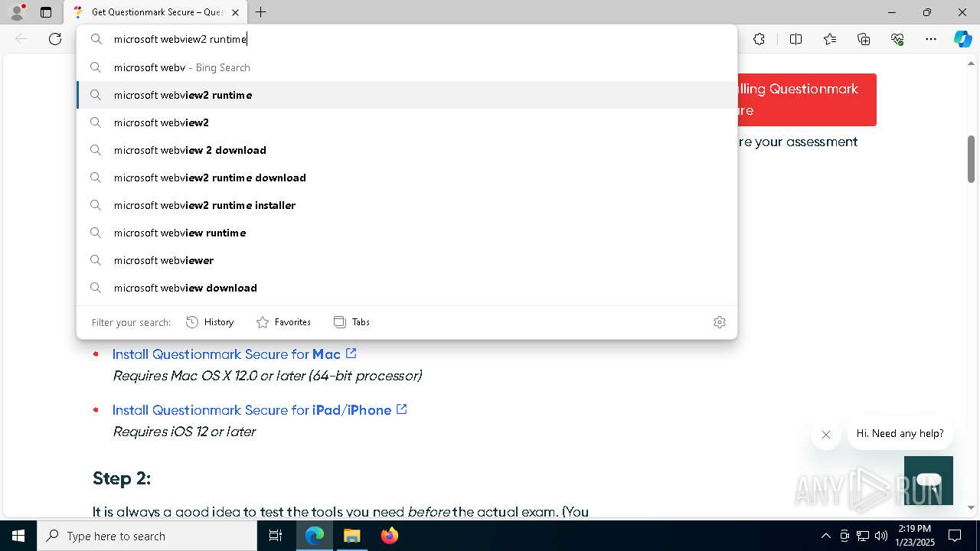Open the 'Hi. Need any help?' chat message

[900, 433]
